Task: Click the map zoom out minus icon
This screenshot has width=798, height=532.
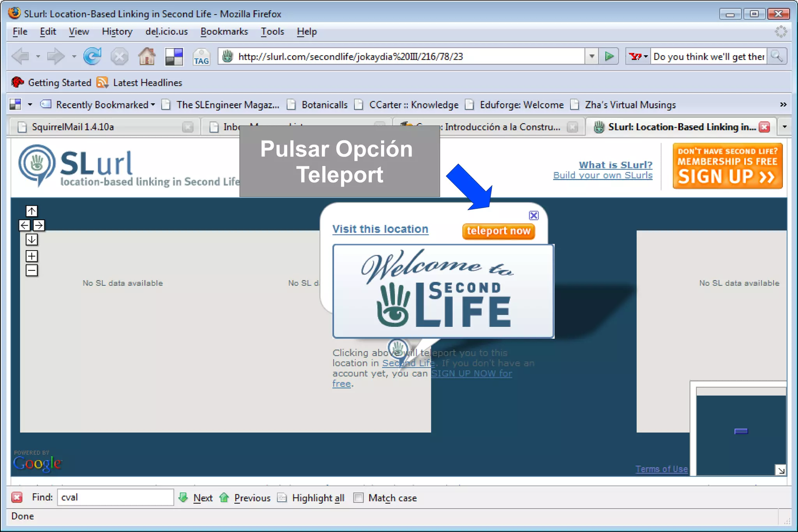Action: click(32, 270)
